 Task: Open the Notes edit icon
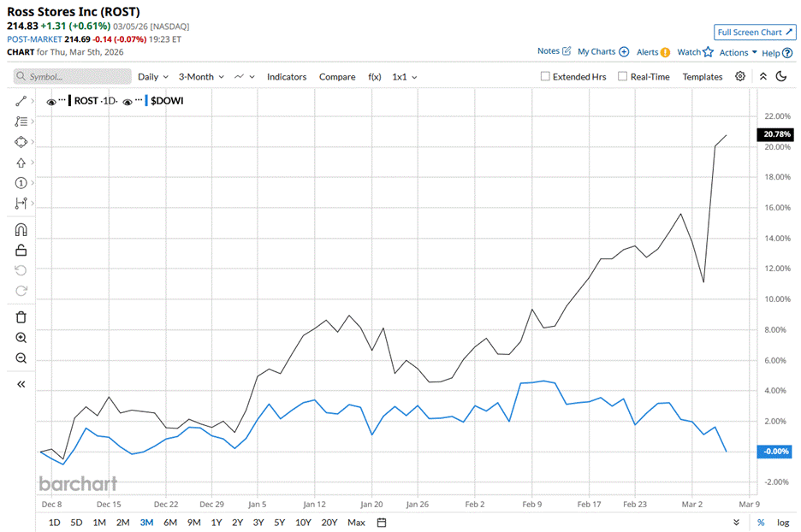click(567, 51)
